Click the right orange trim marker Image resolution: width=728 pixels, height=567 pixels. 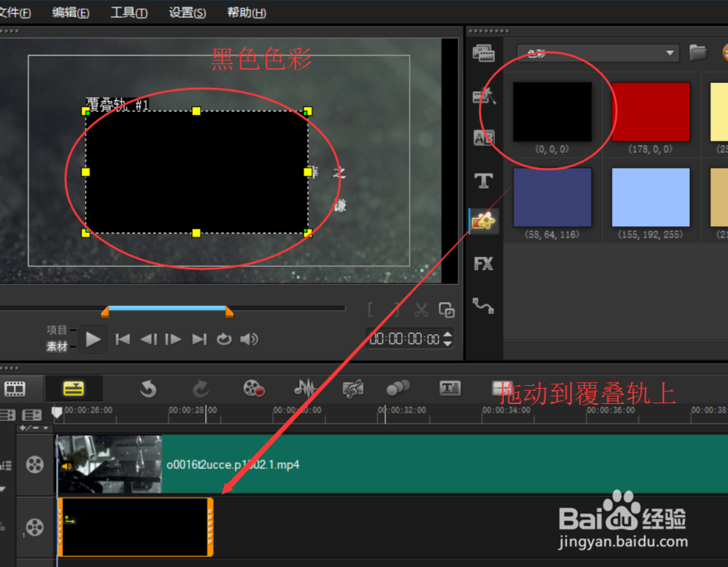click(x=229, y=312)
